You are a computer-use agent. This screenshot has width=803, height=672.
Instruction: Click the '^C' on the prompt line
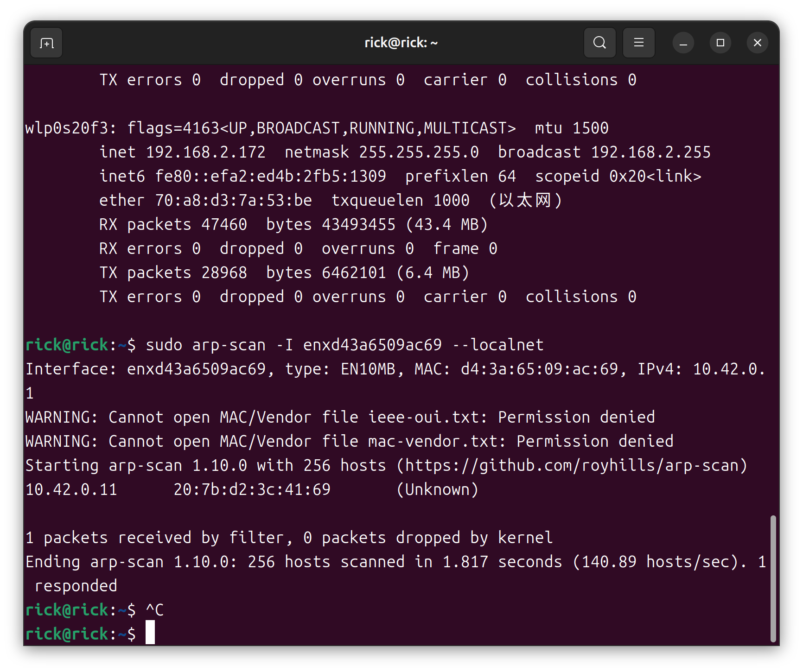click(154, 610)
